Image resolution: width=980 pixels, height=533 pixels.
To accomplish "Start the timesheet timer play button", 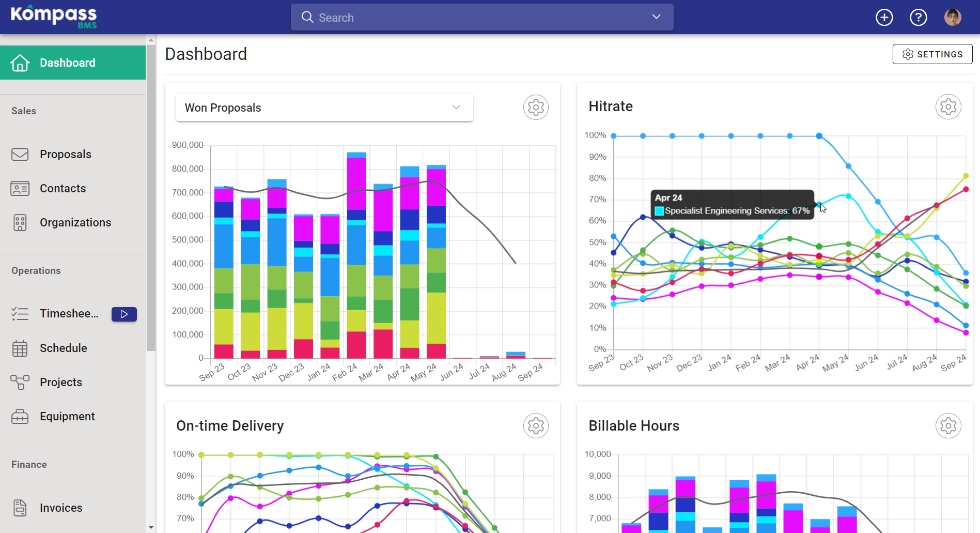I will 124,314.
